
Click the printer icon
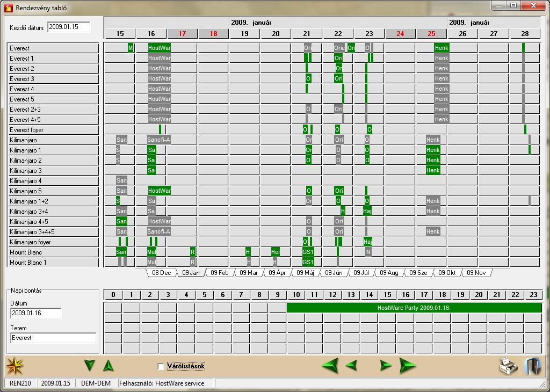509,366
